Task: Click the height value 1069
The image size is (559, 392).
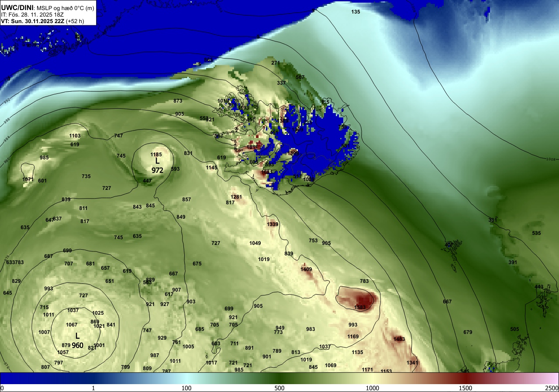Action: tap(331, 365)
